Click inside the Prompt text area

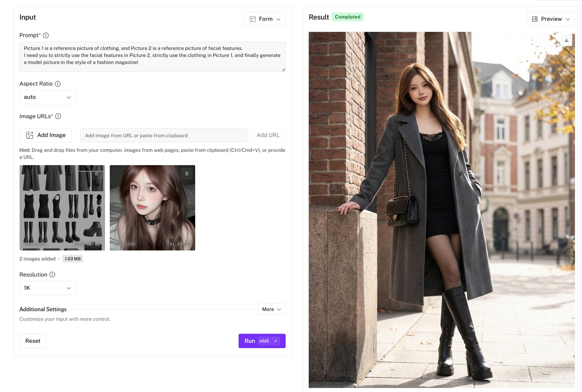(152, 56)
